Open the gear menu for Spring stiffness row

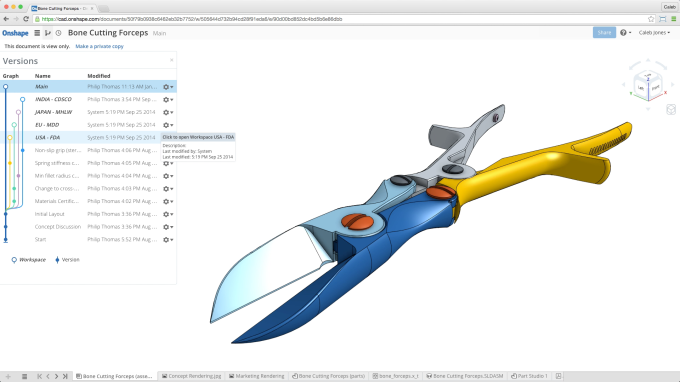[168, 163]
